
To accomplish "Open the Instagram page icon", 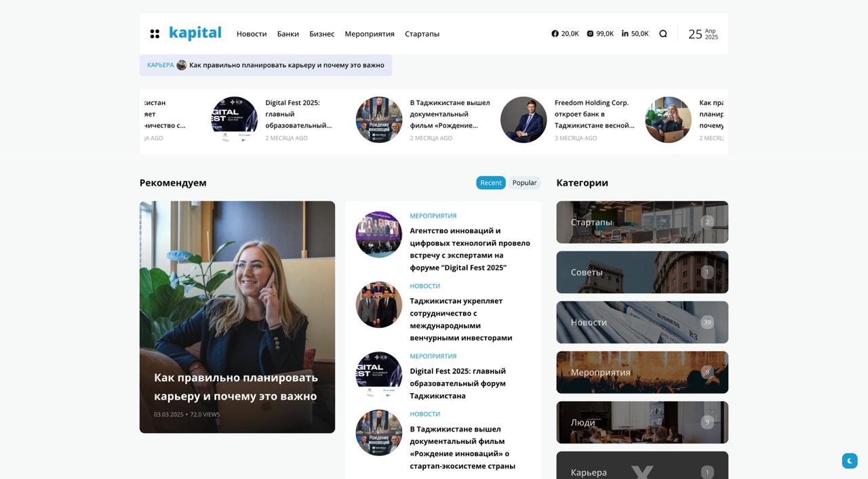I will [x=589, y=33].
